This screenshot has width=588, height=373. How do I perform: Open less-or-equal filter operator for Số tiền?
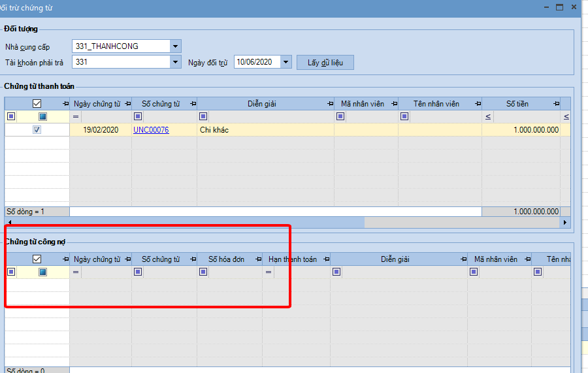coord(488,116)
